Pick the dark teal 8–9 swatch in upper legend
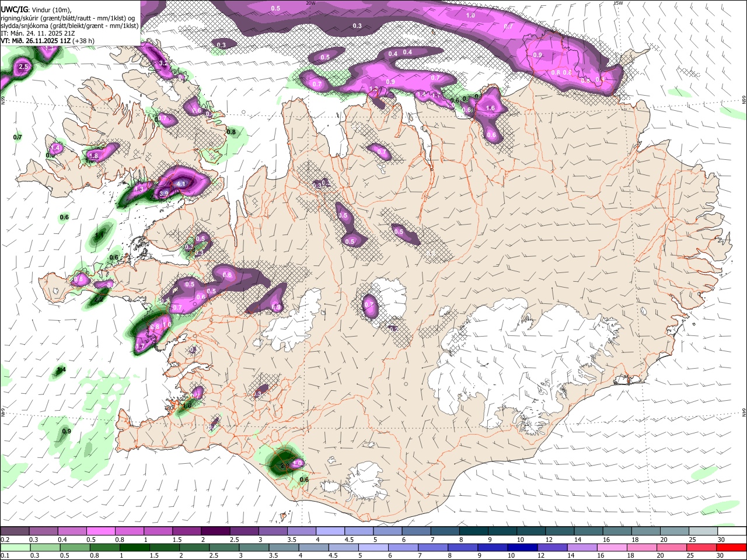Image resolution: width=747 pixels, height=560 pixels. point(474,531)
